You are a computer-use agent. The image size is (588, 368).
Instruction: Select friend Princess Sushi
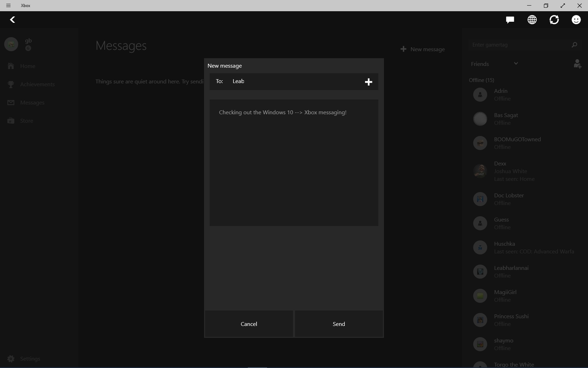[525, 320]
